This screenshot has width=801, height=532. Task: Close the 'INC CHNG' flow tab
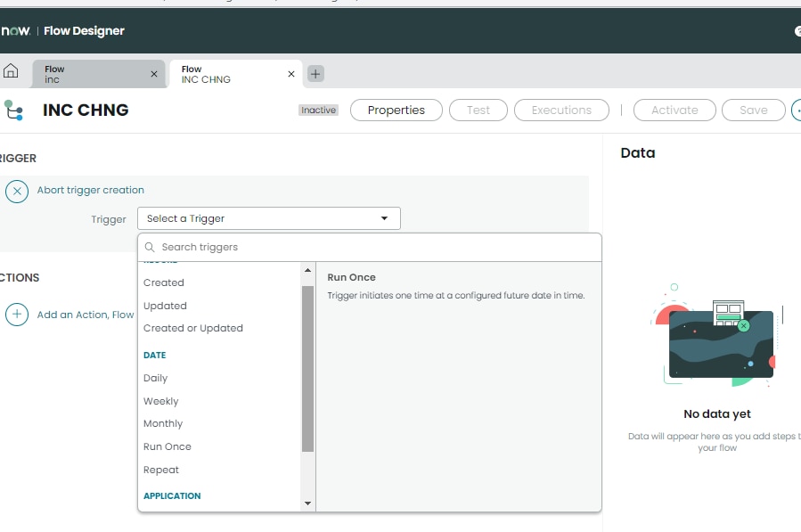[291, 74]
